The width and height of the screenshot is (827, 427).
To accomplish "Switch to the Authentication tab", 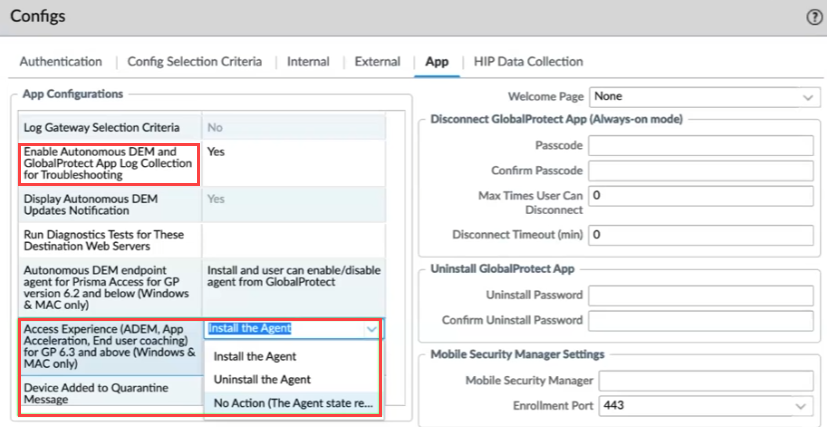I will (x=60, y=62).
